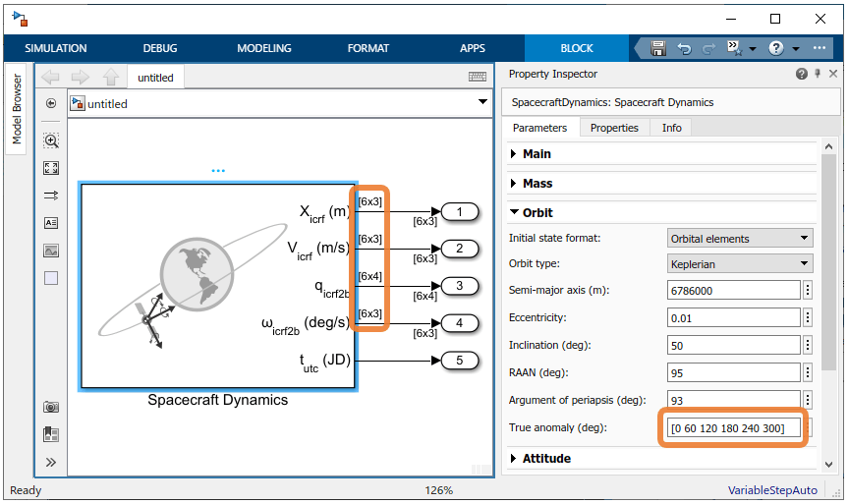
Task: Select the Parameters tab
Action: point(539,128)
